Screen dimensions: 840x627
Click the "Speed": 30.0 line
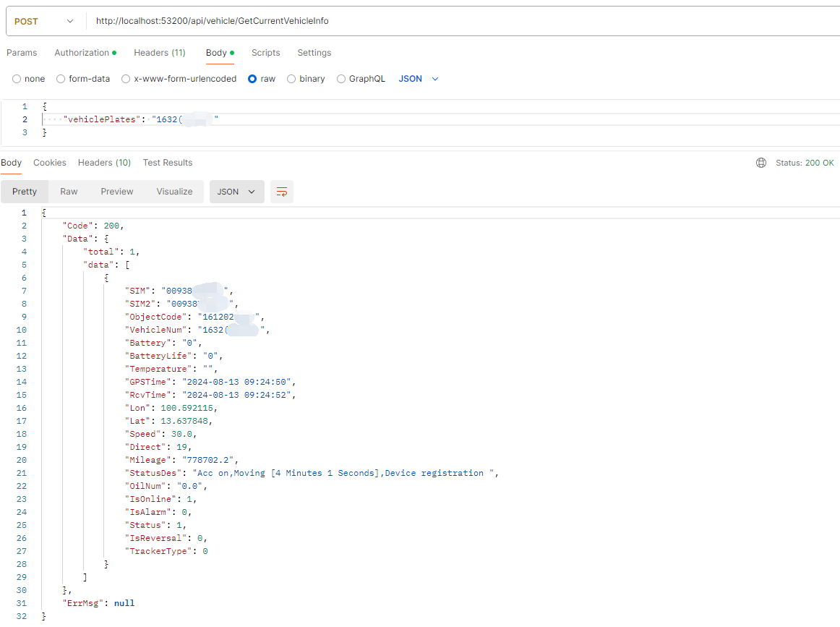[160, 434]
